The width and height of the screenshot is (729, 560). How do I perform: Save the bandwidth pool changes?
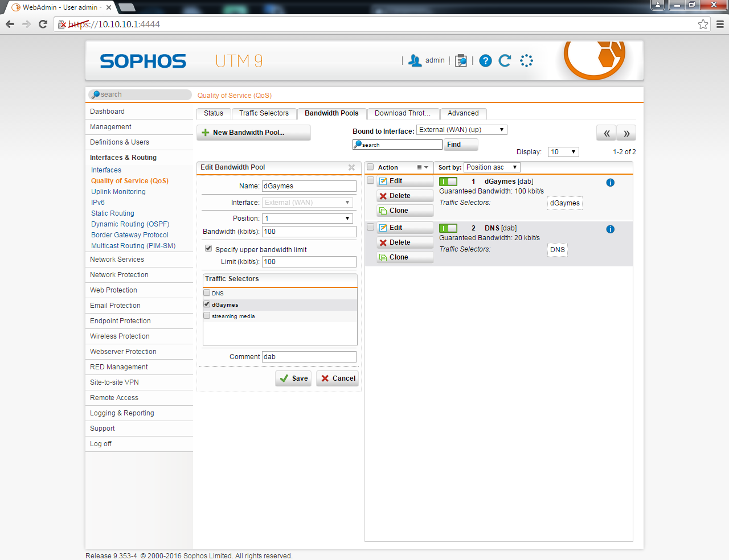[293, 378]
